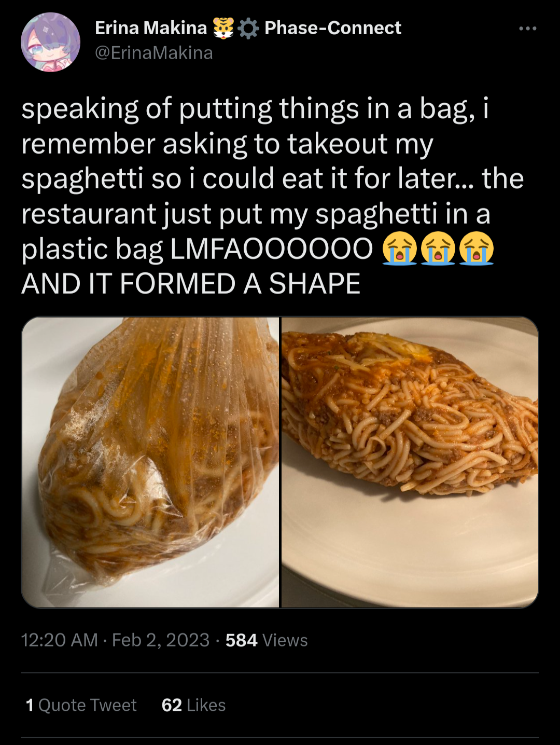560x745 pixels.
Task: View the spaghetti in plastic bag photo
Action: pos(150,462)
